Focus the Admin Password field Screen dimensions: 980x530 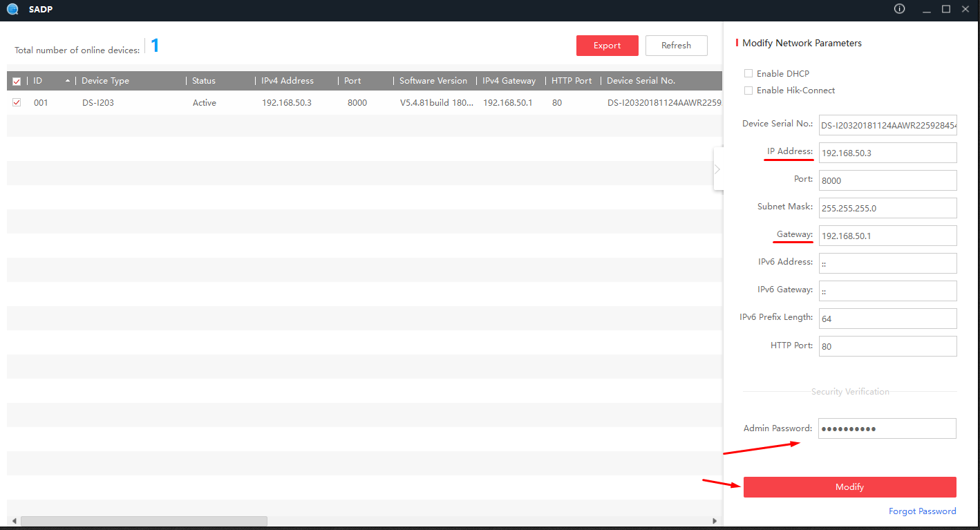[887, 428]
